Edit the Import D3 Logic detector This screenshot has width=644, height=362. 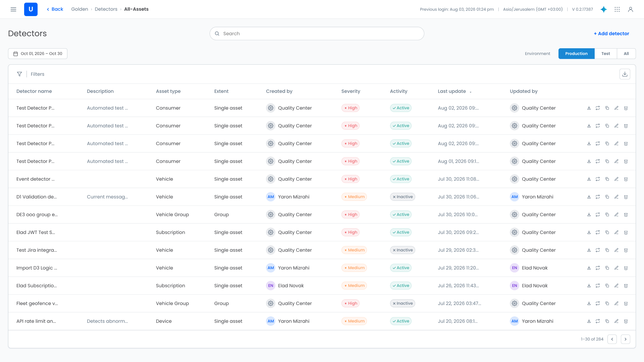coord(616,268)
